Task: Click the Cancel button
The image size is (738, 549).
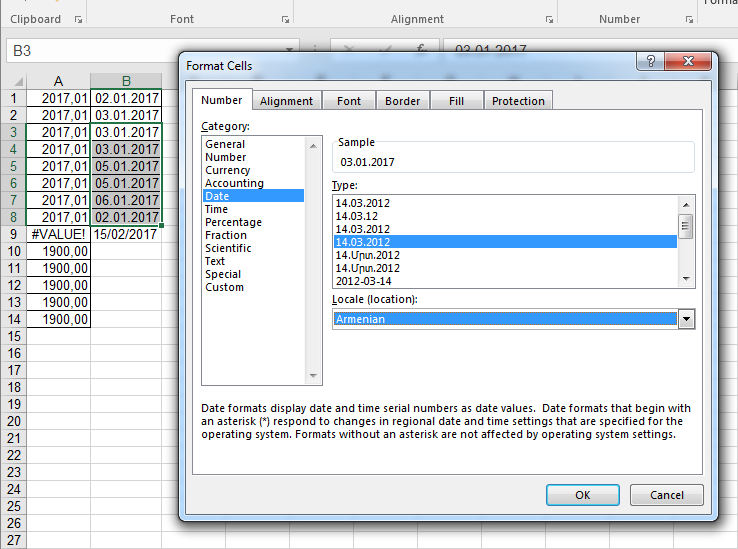Action: coord(666,495)
